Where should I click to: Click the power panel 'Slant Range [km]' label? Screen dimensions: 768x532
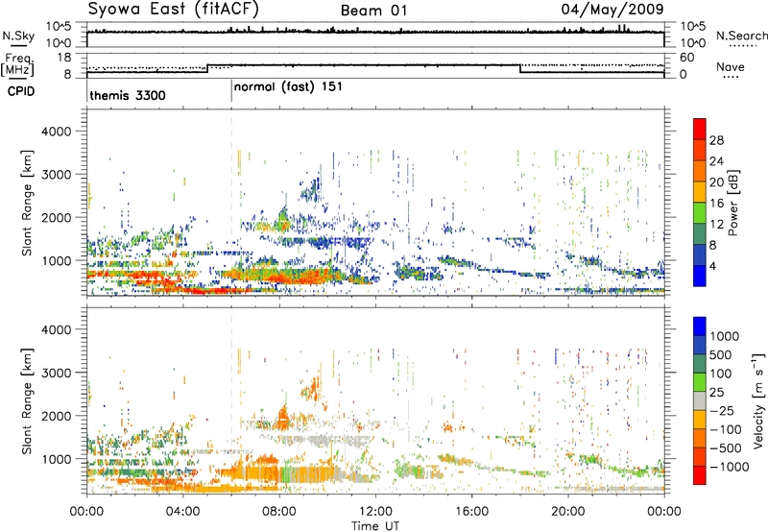pos(27,203)
